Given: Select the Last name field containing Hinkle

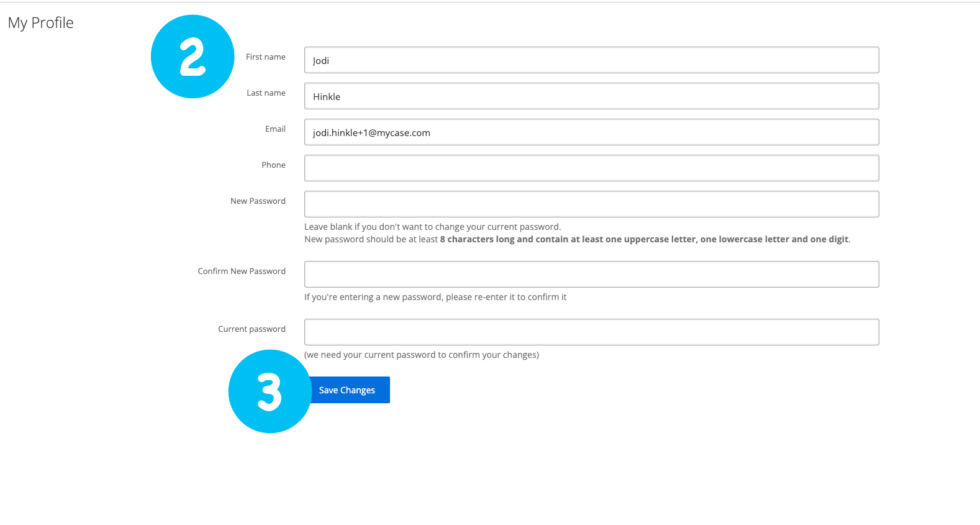Looking at the screenshot, I should pos(591,96).
